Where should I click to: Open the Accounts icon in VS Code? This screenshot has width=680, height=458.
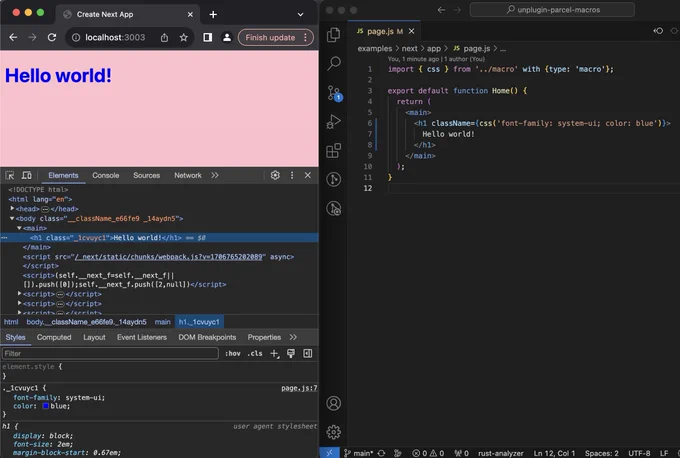pos(333,403)
